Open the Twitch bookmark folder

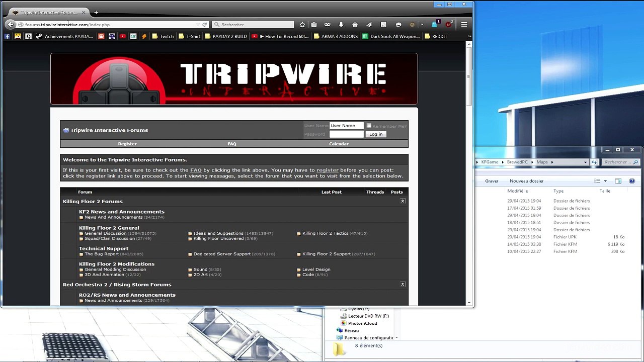tap(163, 36)
